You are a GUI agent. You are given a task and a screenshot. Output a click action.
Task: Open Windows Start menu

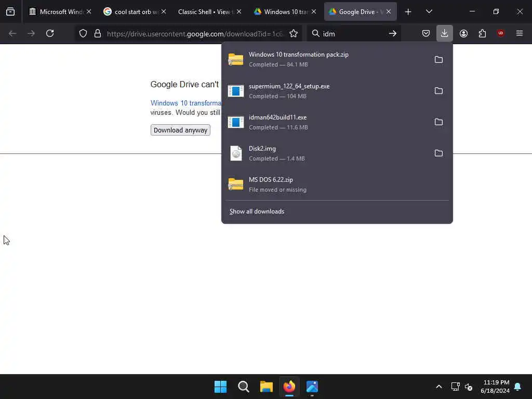[x=220, y=387]
